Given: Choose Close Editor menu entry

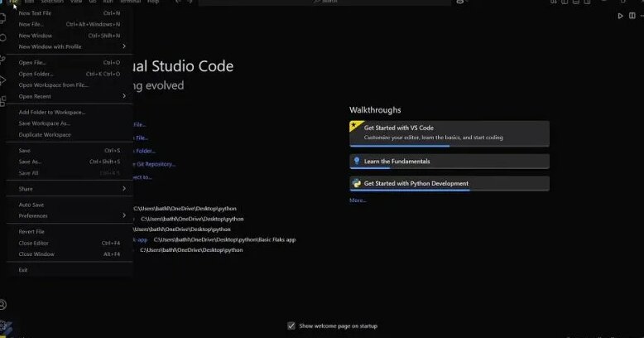Looking at the screenshot, I should [70, 243].
